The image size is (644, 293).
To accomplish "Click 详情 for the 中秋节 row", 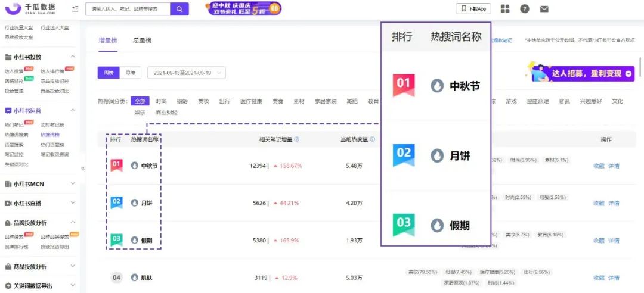I will [614, 166].
